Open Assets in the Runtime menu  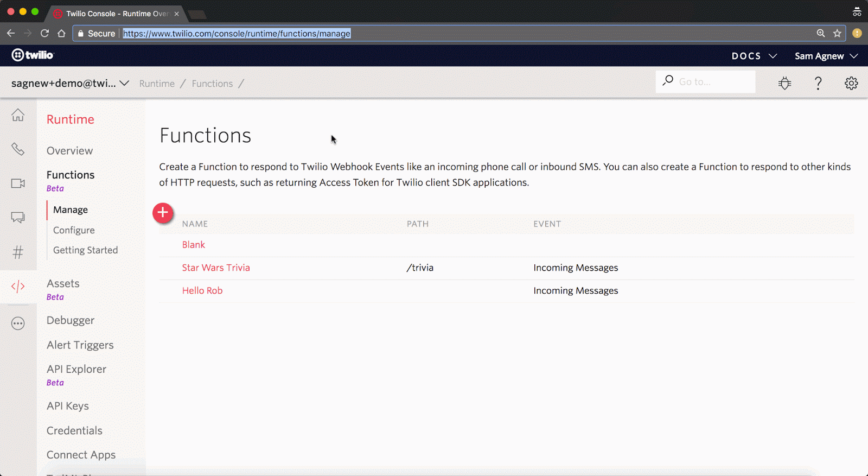point(63,283)
